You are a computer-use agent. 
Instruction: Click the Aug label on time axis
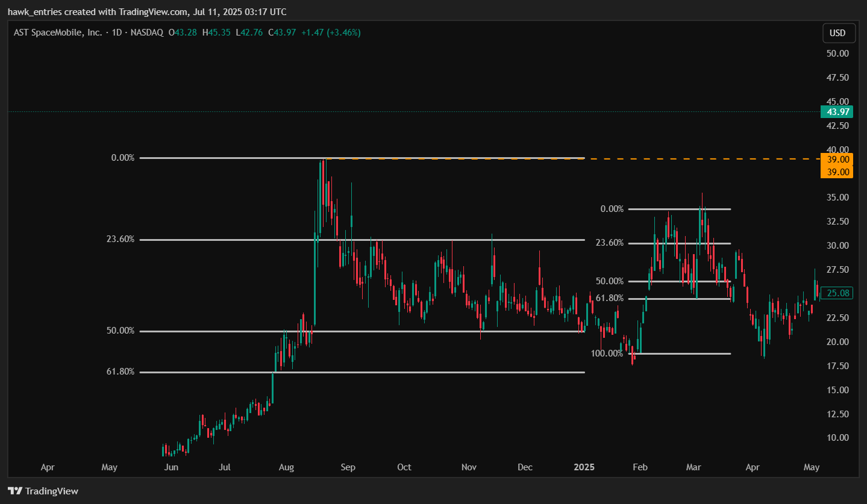[x=287, y=467]
